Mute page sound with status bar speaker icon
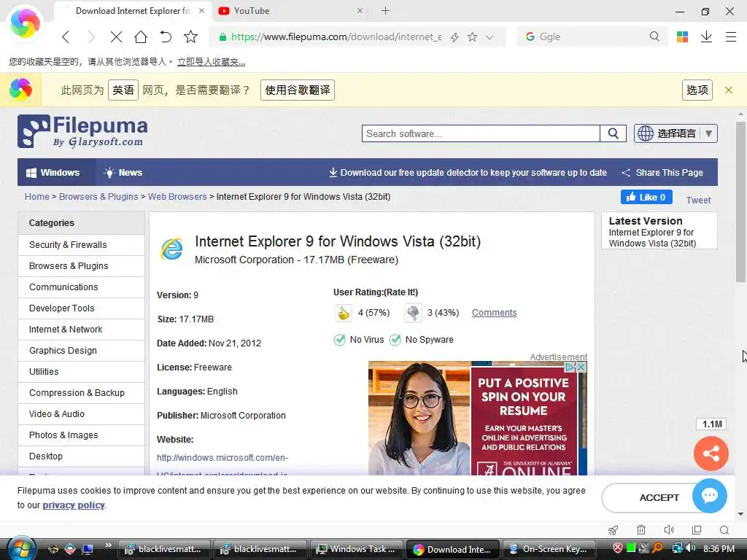The height and width of the screenshot is (560, 747). pyautogui.click(x=669, y=530)
